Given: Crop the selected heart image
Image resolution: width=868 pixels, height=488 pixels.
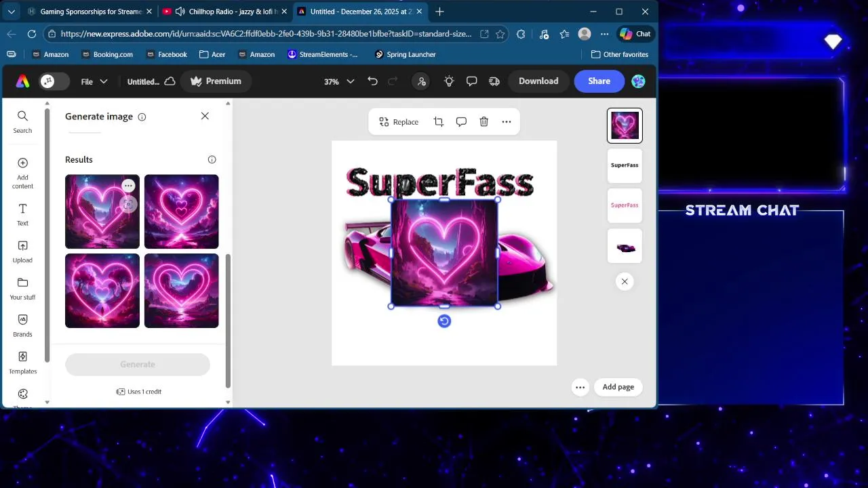Looking at the screenshot, I should (x=439, y=122).
